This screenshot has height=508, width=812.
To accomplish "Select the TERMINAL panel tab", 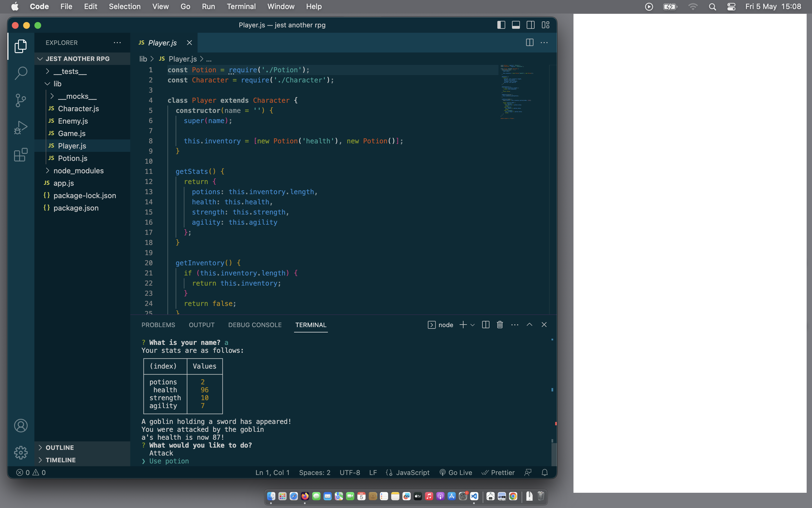I will 311,325.
